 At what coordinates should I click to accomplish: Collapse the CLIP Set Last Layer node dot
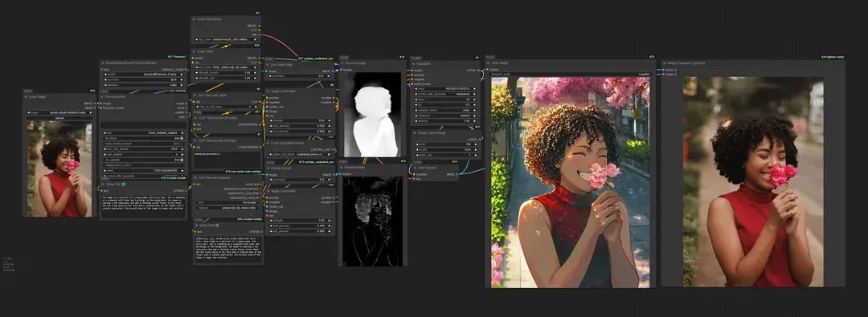pos(194,96)
